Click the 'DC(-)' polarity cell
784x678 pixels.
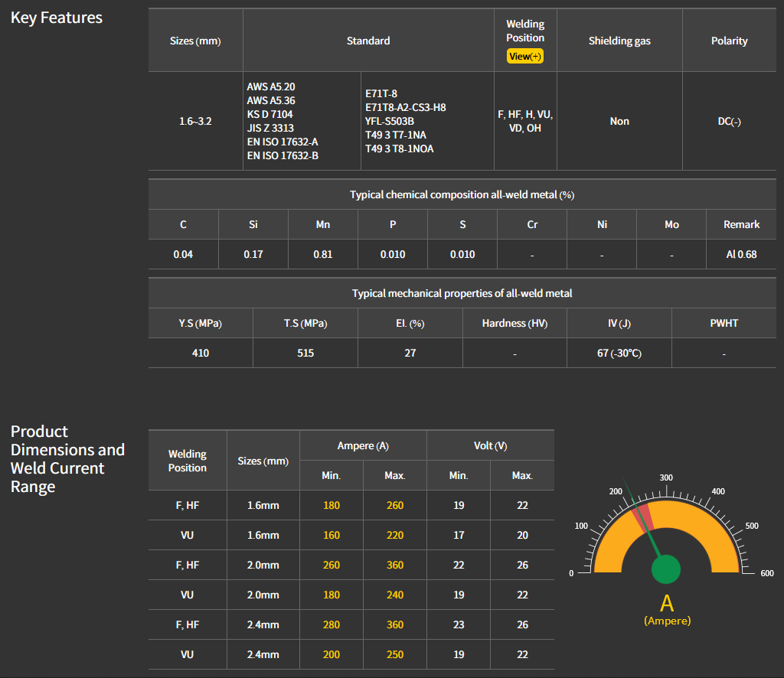[729, 121]
